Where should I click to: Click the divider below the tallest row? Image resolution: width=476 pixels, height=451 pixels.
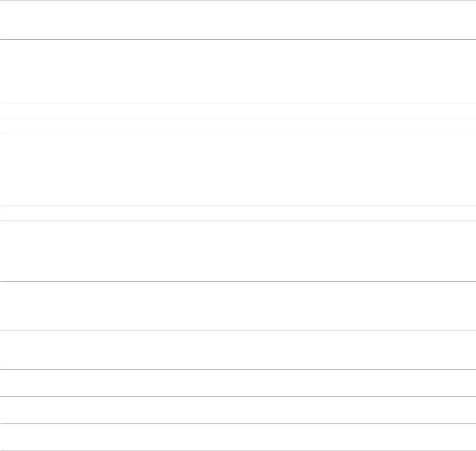(x=238, y=206)
